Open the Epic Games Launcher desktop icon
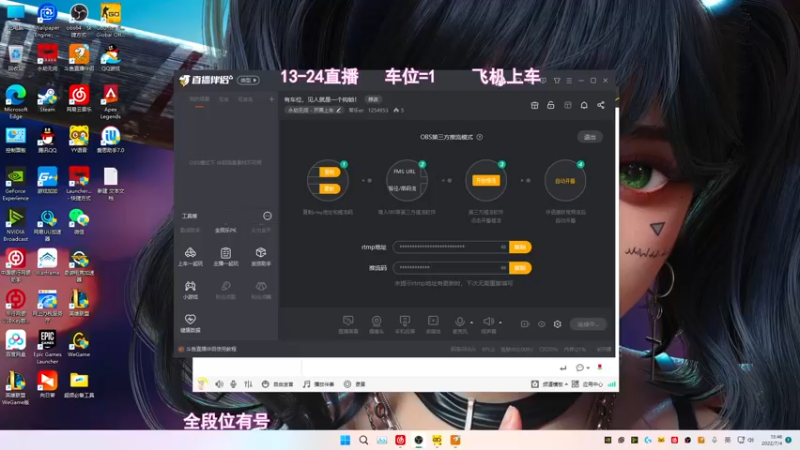 pos(47,347)
